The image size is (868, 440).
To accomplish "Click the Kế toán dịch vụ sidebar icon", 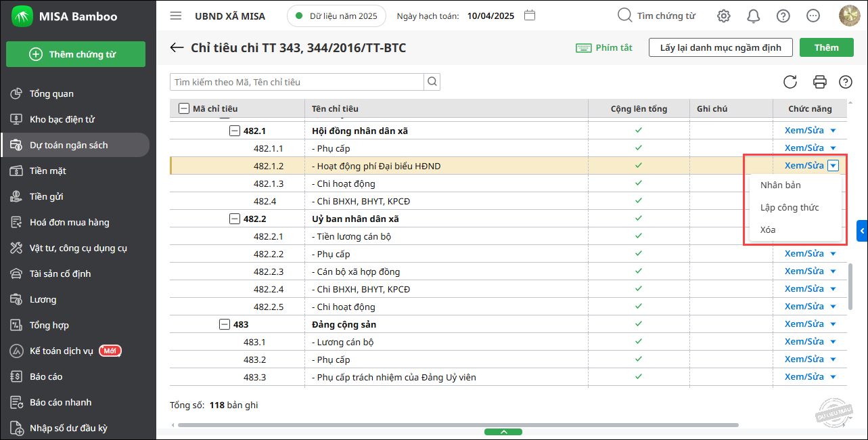I will 17,351.
